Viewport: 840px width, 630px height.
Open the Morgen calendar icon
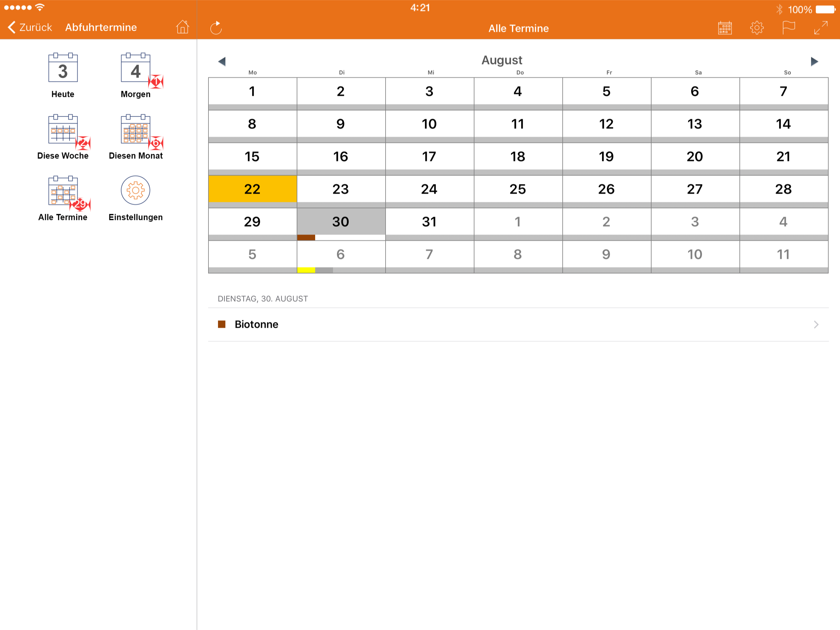pos(136,68)
